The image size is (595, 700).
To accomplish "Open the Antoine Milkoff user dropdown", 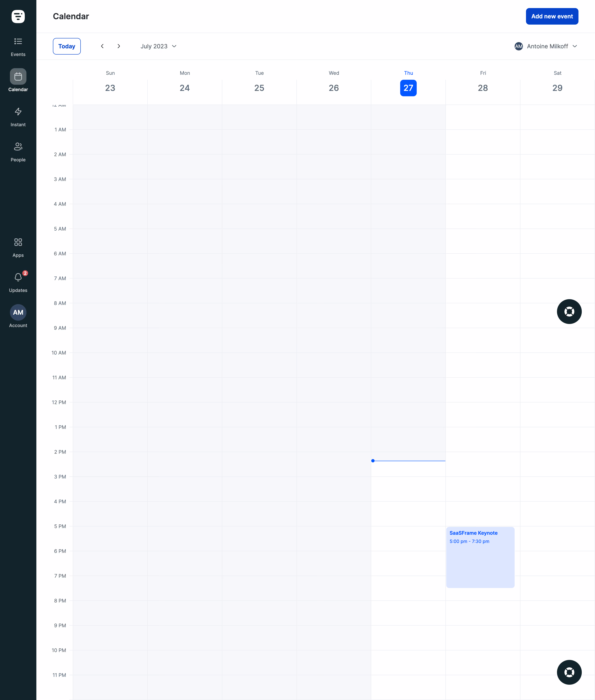I will pyautogui.click(x=546, y=46).
